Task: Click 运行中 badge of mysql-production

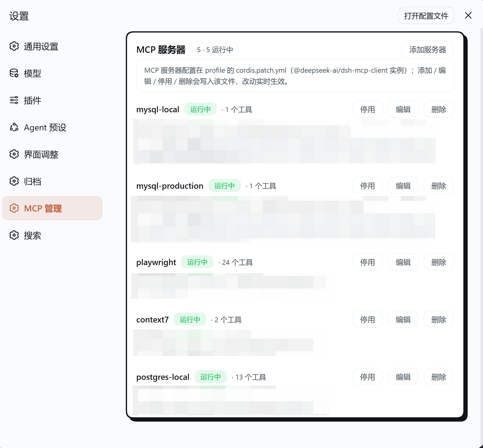Action: pyautogui.click(x=225, y=186)
